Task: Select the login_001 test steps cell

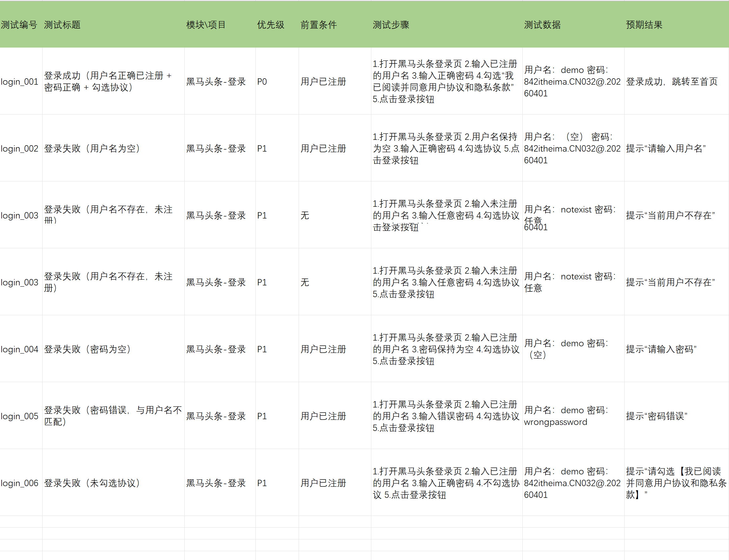Action: tap(447, 81)
